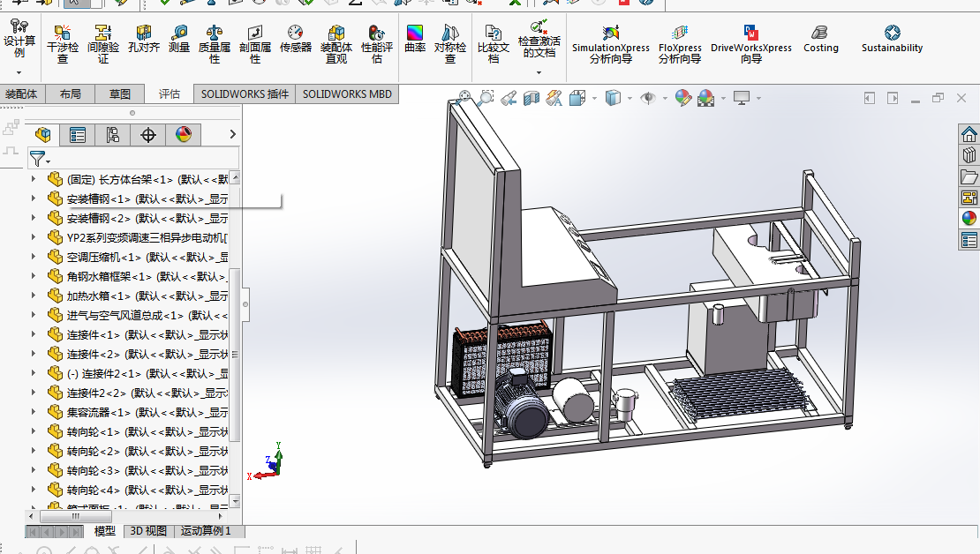Open Display Style dropdown arrow
The height and width of the screenshot is (554, 980).
629,98
